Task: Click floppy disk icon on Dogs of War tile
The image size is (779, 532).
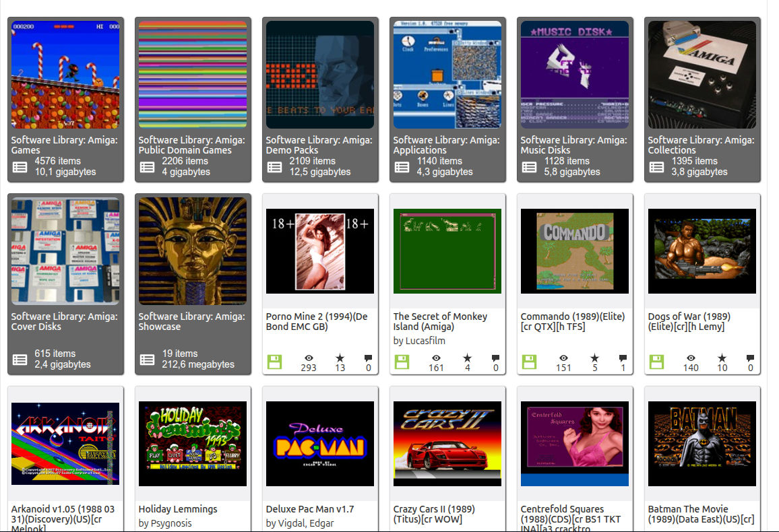Action: (657, 362)
